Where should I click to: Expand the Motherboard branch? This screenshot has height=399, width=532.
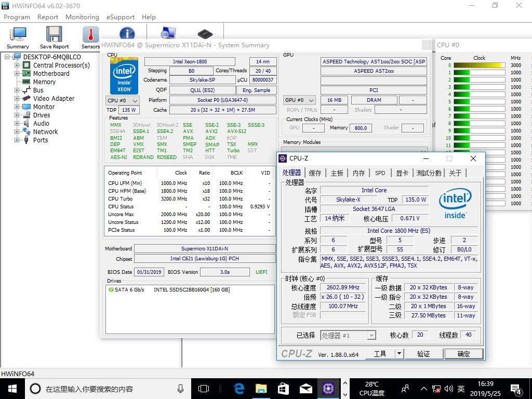(x=17, y=74)
